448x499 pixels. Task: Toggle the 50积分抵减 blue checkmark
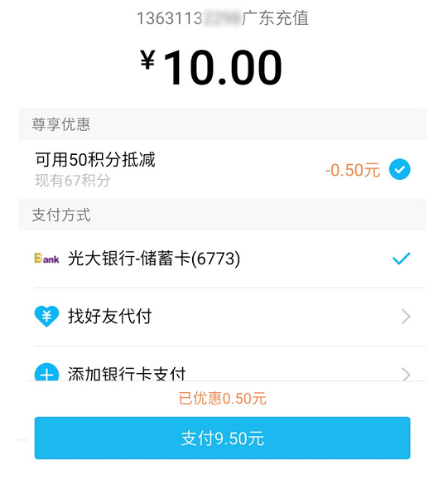tap(400, 169)
